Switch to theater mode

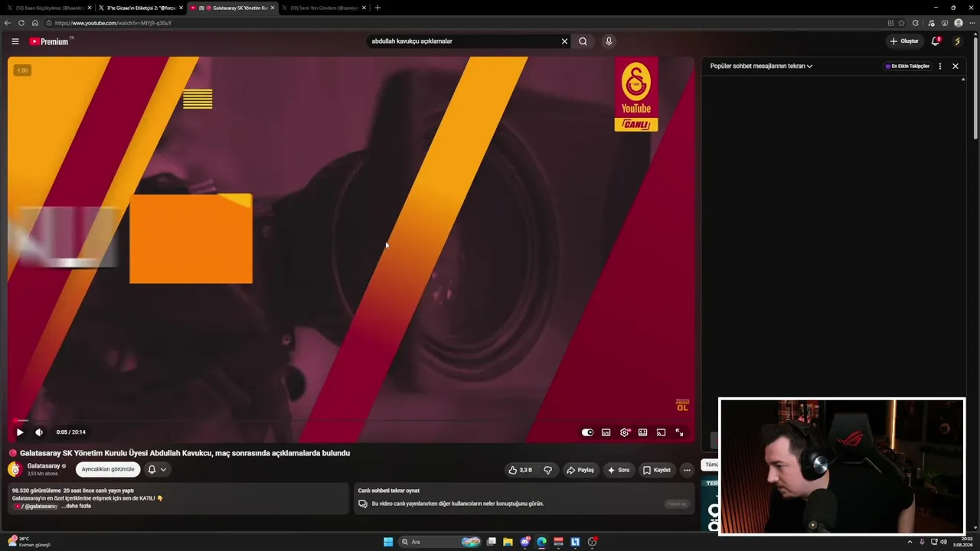coord(643,432)
